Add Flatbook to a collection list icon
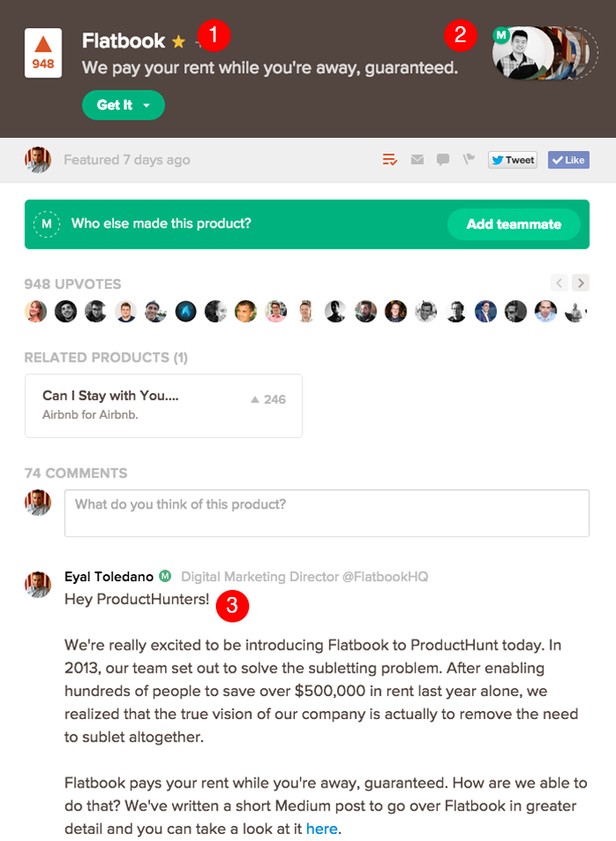The width and height of the screenshot is (616, 841). [x=390, y=160]
